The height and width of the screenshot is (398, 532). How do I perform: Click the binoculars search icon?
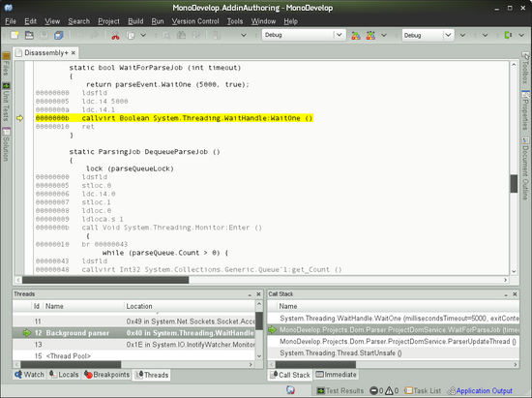click(181, 35)
